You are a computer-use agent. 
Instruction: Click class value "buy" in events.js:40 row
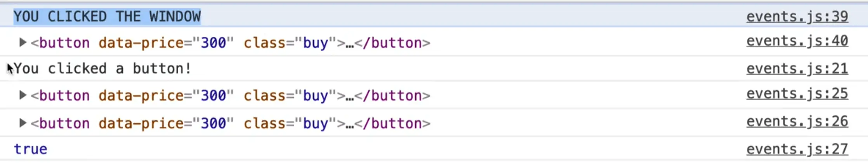(x=315, y=43)
